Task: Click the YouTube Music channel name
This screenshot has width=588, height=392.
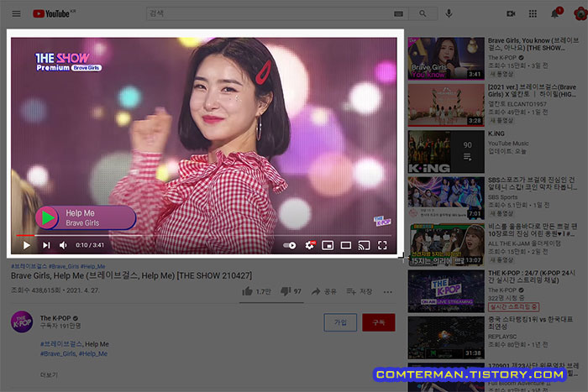Action: pyautogui.click(x=508, y=144)
